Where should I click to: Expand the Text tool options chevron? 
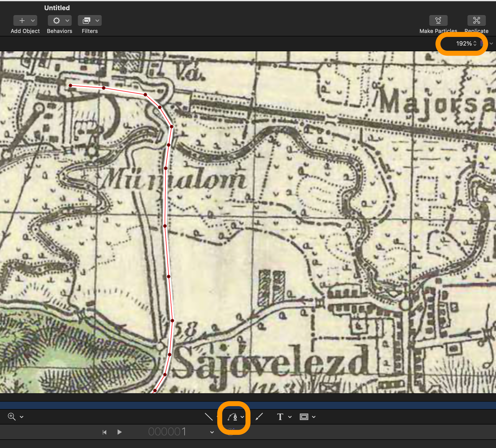click(290, 417)
